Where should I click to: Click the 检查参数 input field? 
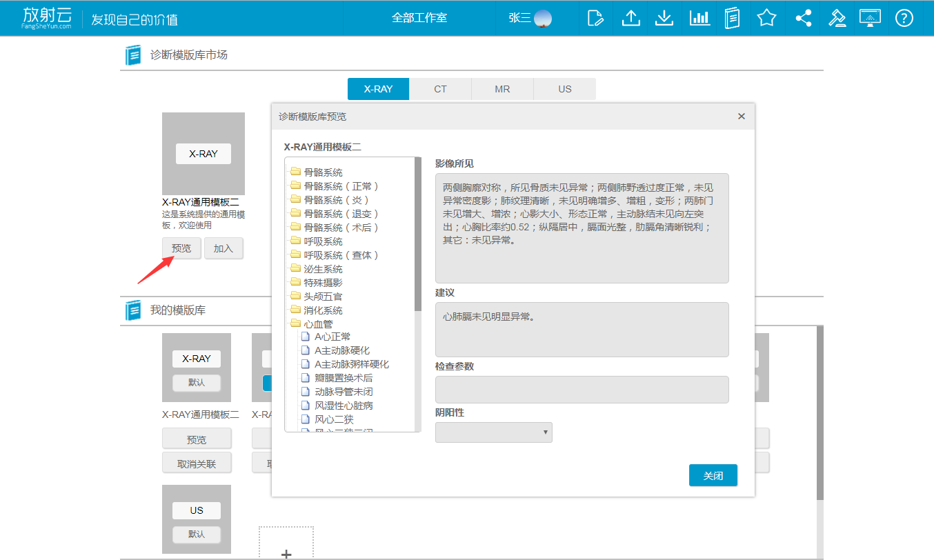click(x=582, y=390)
